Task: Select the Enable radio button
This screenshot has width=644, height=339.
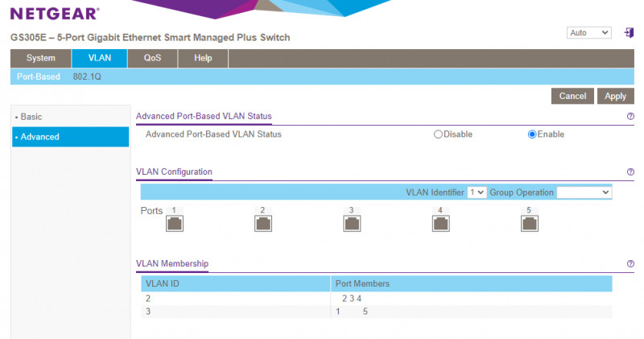Action: 532,134
